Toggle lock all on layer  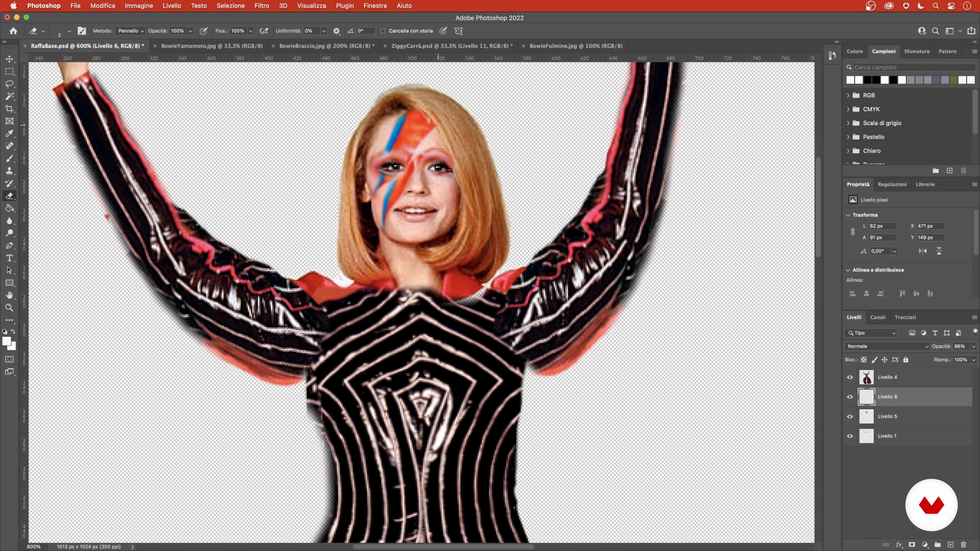point(906,360)
